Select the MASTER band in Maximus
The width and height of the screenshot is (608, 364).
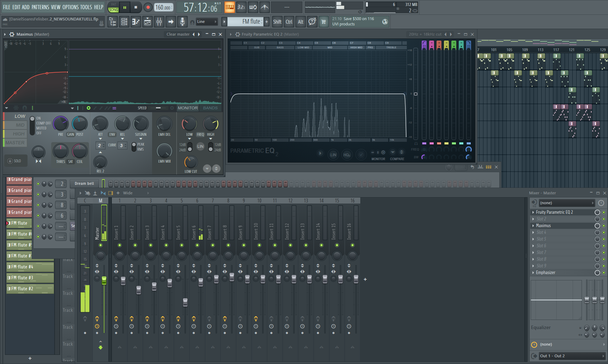(x=14, y=142)
